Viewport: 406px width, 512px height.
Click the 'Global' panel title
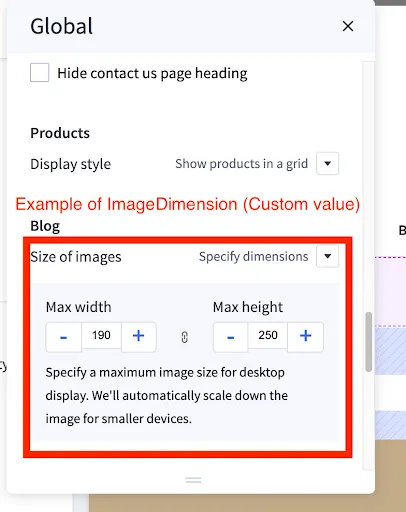pyautogui.click(x=62, y=26)
